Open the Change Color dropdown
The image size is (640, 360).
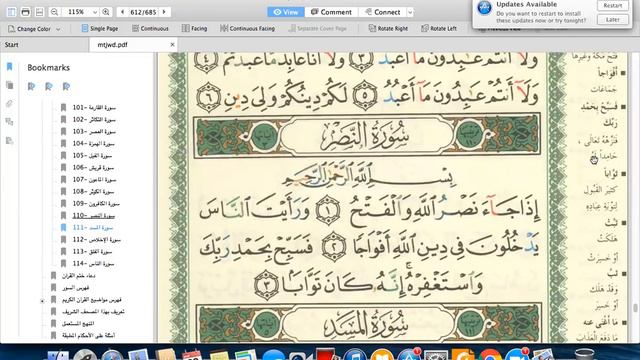(34, 29)
